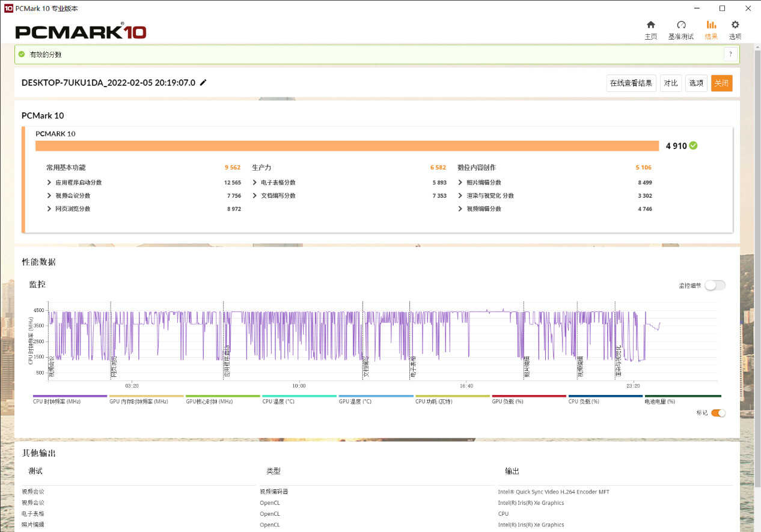Screen dimensions: 761x532
Task: Click the 生产力 score 6 582
Action: coord(438,168)
